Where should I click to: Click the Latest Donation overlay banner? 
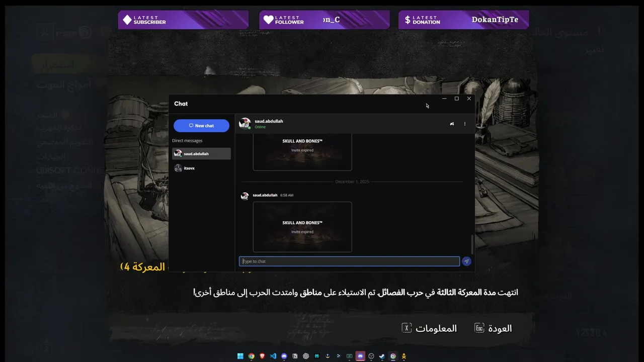click(463, 20)
